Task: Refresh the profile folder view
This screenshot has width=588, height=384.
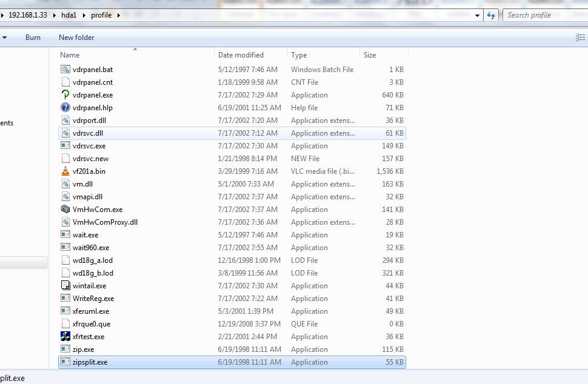Action: click(492, 15)
